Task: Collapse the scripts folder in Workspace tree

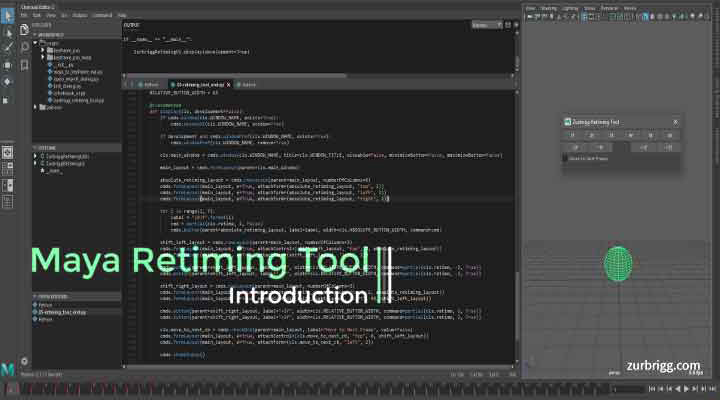Action: tap(38, 44)
